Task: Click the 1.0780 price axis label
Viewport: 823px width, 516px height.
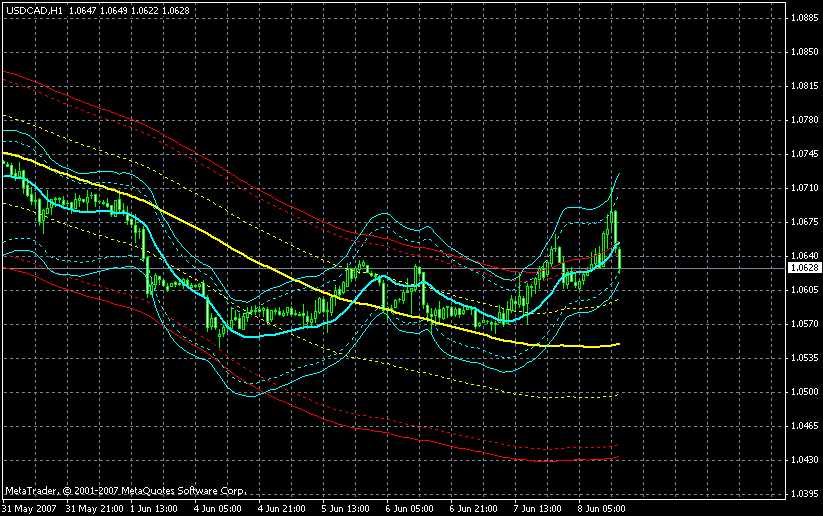Action: click(804, 120)
